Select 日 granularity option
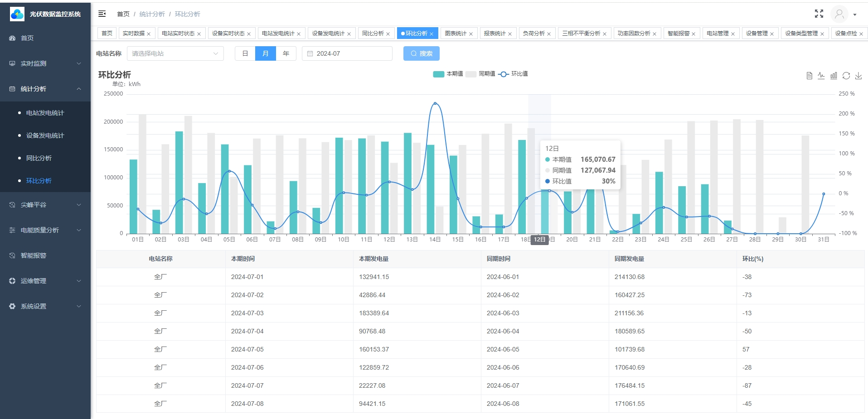 [x=245, y=53]
